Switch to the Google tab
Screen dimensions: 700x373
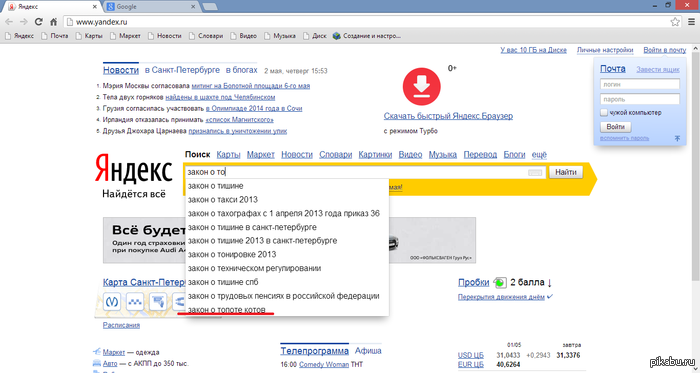tap(150, 7)
